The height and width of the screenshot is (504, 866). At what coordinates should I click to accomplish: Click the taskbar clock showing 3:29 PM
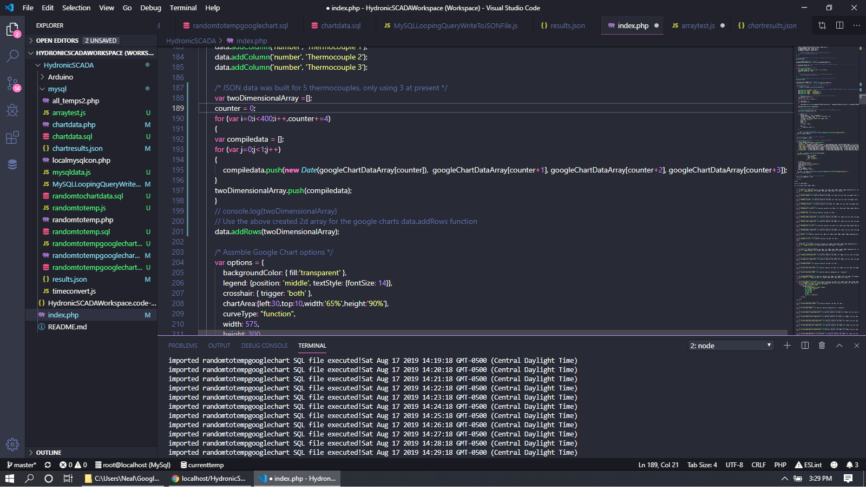(x=820, y=479)
